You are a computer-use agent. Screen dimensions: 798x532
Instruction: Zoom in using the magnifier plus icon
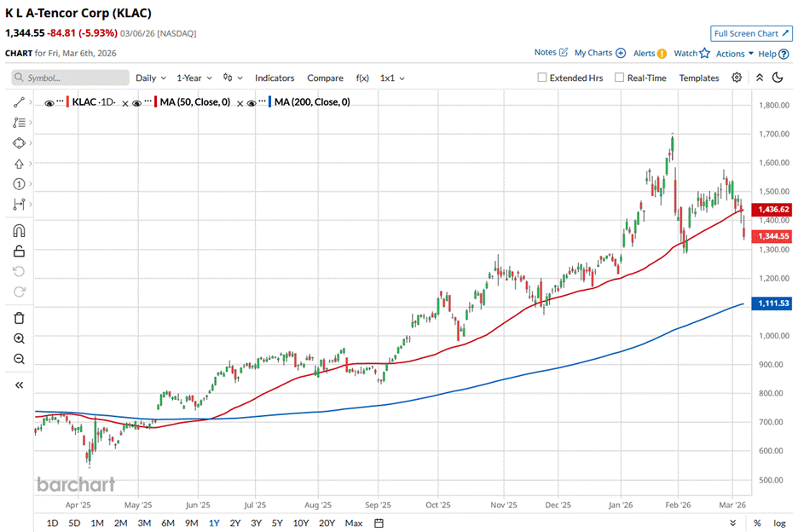[x=19, y=338]
